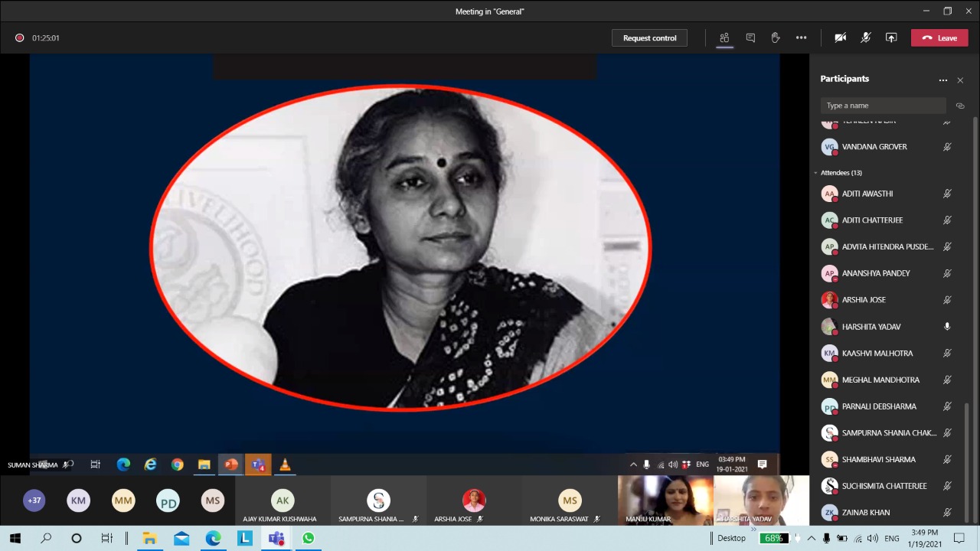Open Microsoft Teams from the Windows taskbar
Screen dimensions: 980x551
tap(276, 538)
